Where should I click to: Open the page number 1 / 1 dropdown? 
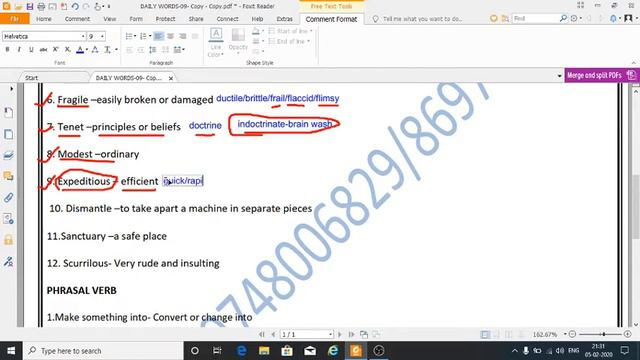[330, 334]
